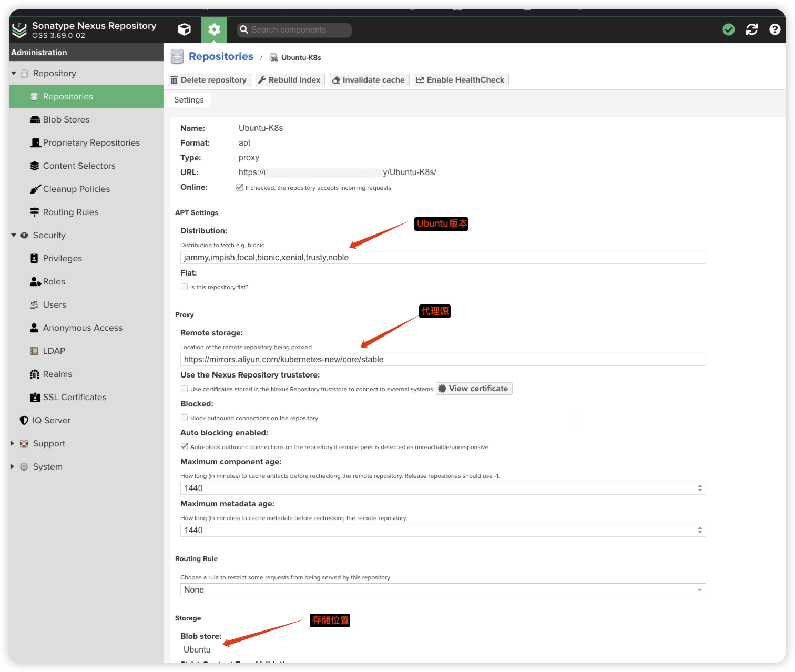Click the IQ Server shield icon

[x=24, y=420]
